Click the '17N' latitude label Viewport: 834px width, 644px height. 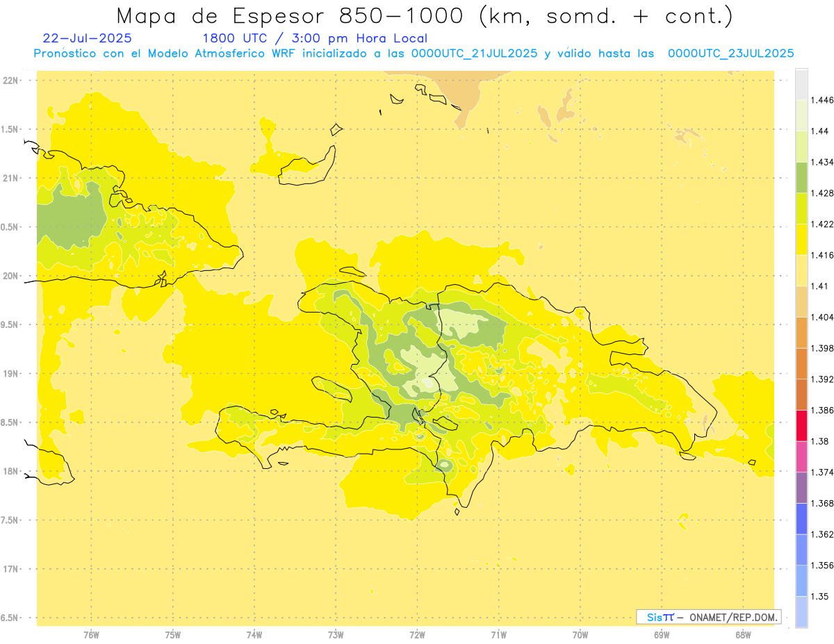coord(10,569)
